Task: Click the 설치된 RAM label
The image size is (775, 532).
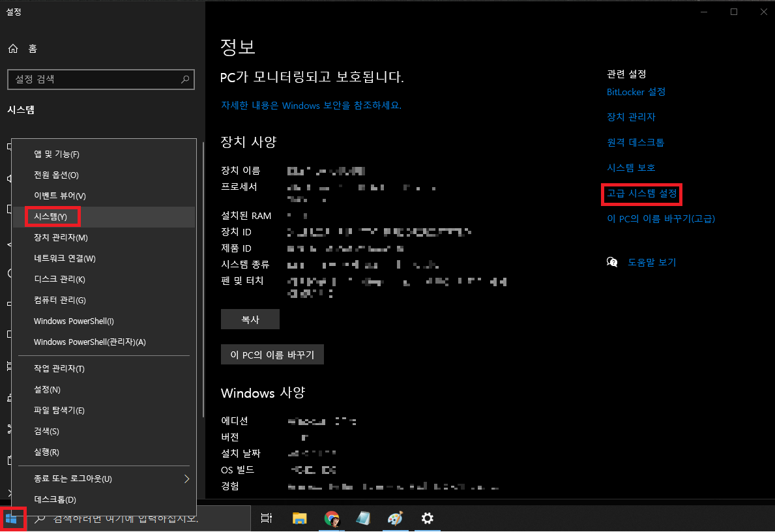Action: pyautogui.click(x=246, y=216)
